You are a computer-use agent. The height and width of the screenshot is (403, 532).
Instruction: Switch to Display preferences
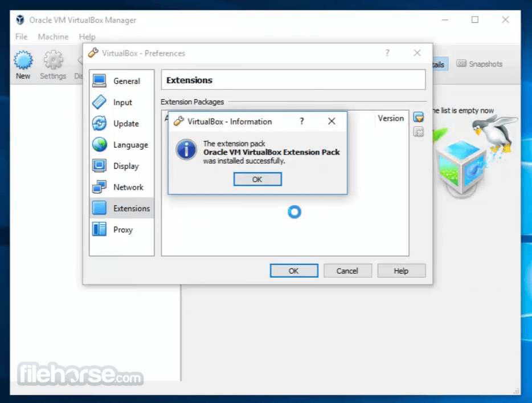click(121, 166)
